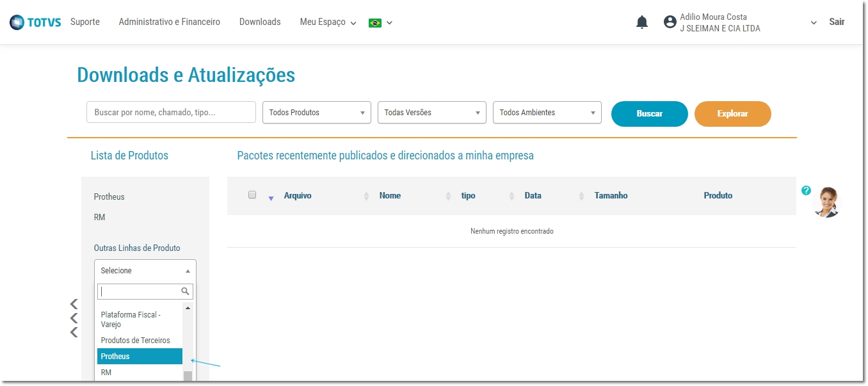Open the Suporte menu
The image size is (868, 386).
click(x=85, y=22)
